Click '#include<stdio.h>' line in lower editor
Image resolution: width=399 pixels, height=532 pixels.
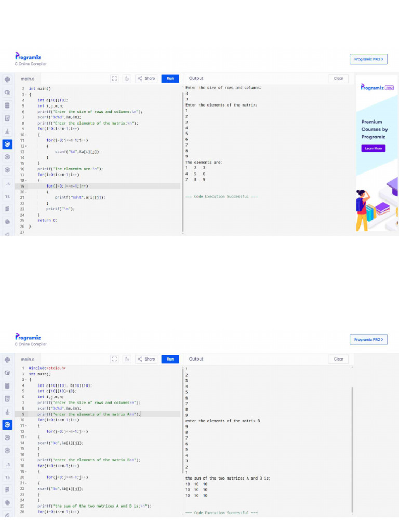click(47, 368)
